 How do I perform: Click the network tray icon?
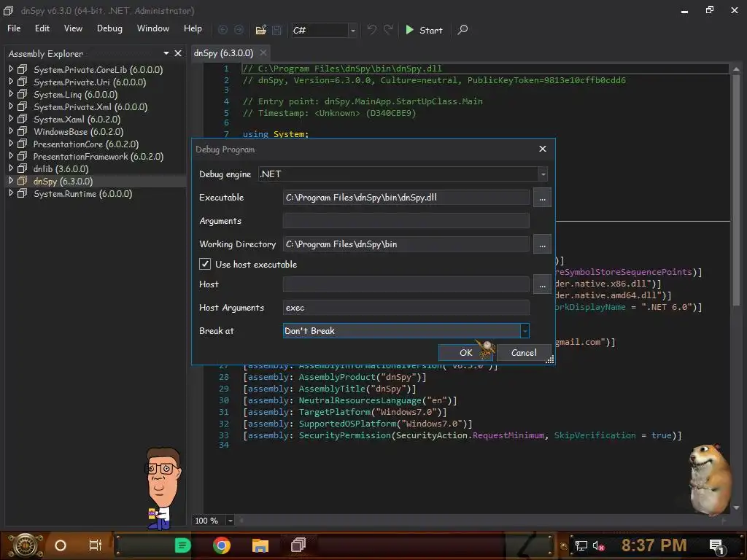[581, 545]
